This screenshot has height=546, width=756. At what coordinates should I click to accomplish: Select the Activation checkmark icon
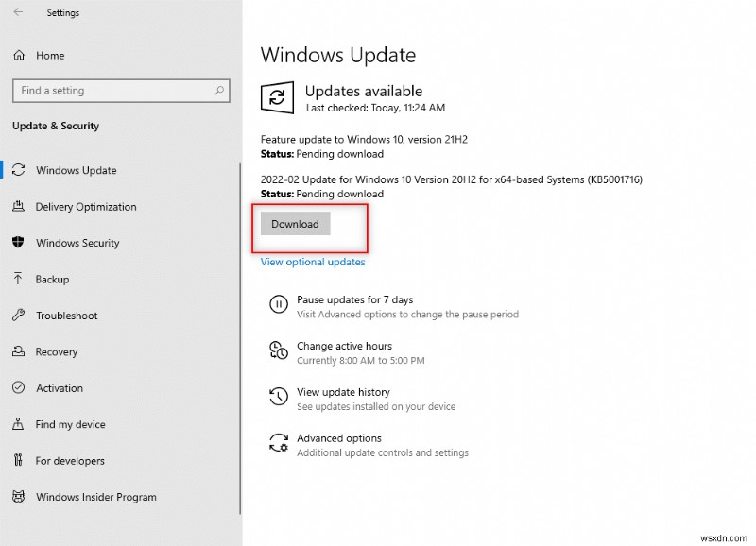(x=20, y=388)
